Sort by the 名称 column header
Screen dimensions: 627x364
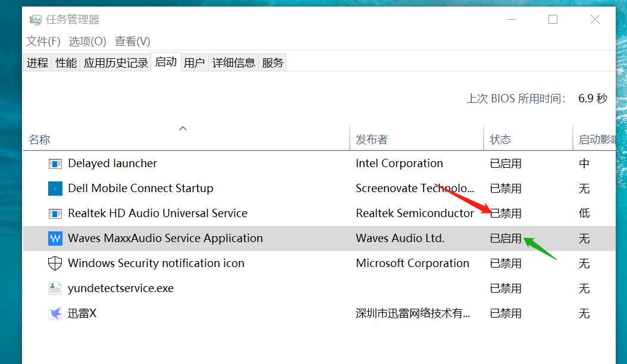[39, 140]
